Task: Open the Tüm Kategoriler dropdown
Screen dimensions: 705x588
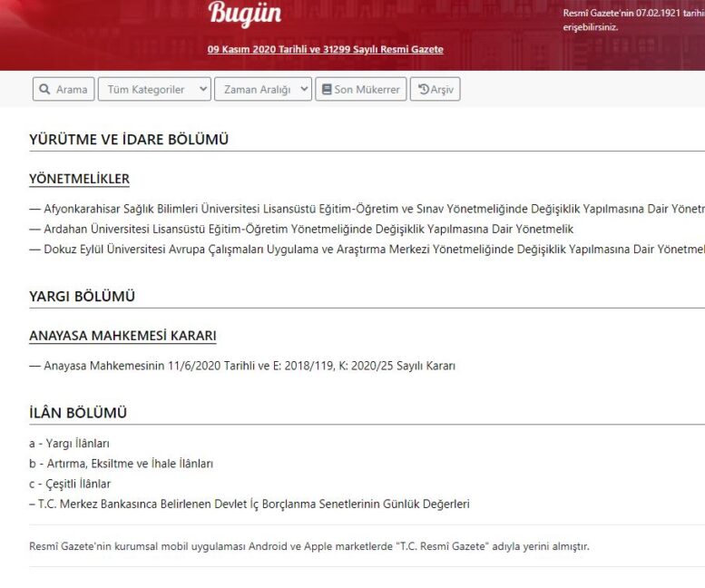Action: pos(154,89)
